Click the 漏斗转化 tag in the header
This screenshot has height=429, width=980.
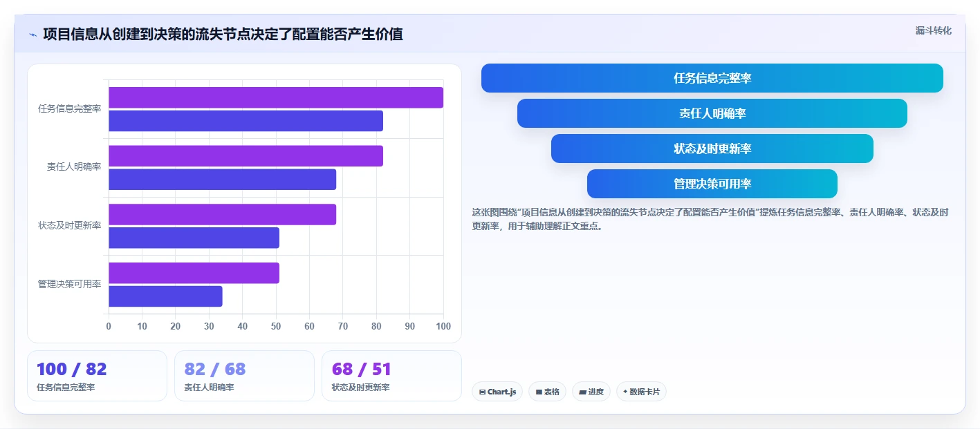coord(933,30)
